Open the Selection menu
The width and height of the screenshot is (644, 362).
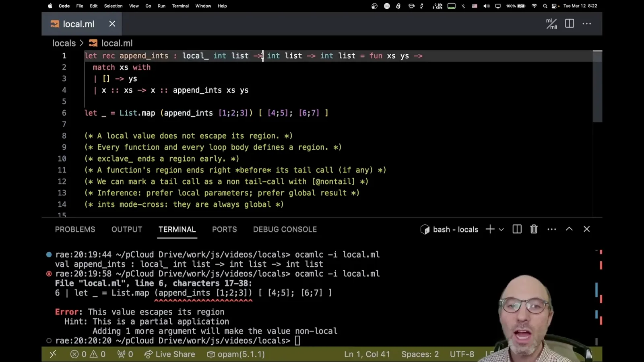click(113, 6)
